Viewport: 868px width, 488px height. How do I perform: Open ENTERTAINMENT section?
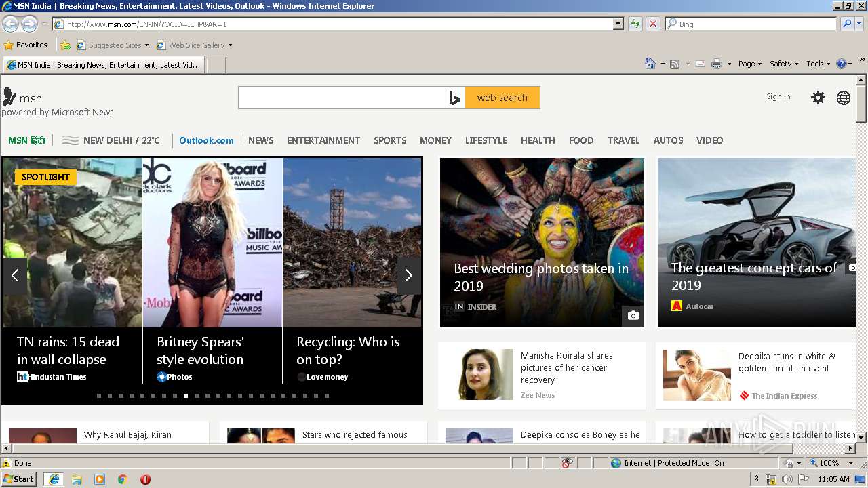[x=323, y=140]
